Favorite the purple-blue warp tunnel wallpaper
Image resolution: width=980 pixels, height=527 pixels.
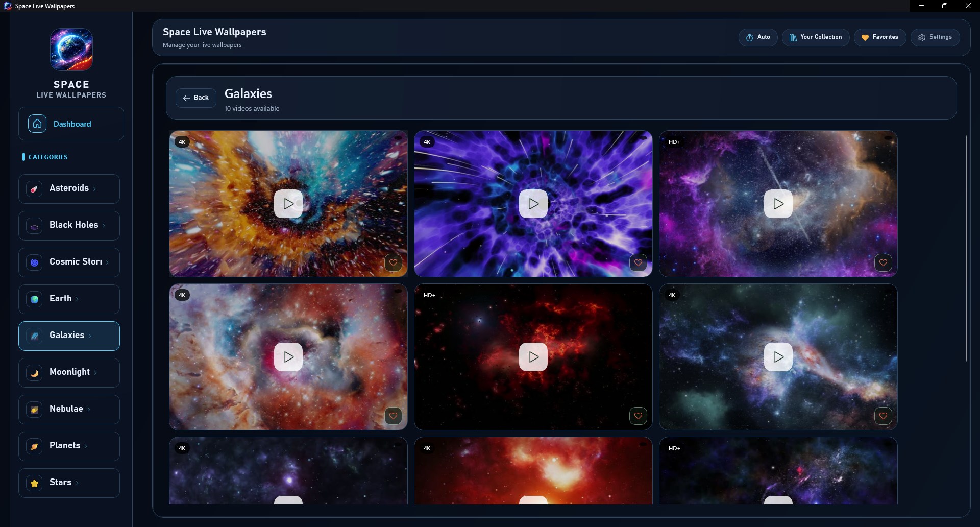(x=638, y=262)
